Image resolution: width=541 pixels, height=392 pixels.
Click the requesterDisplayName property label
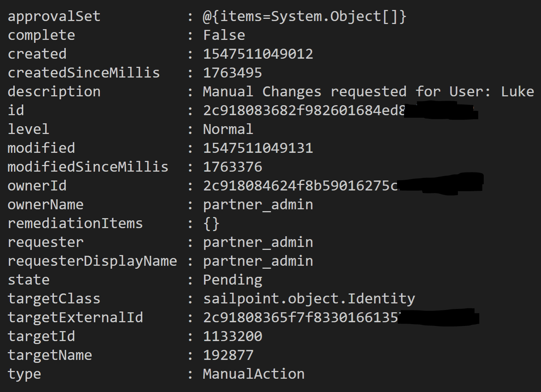(92, 261)
